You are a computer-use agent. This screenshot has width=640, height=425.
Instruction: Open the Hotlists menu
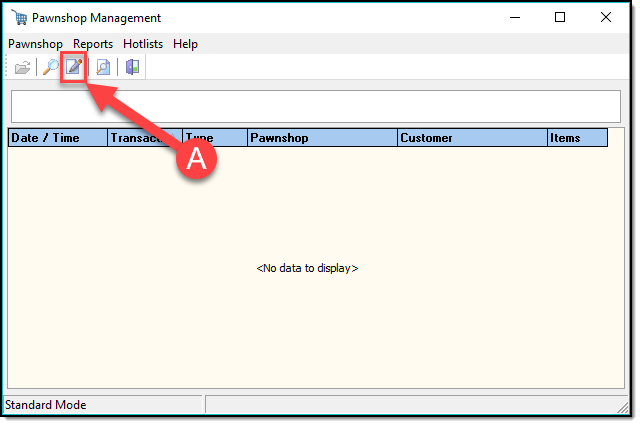point(143,44)
